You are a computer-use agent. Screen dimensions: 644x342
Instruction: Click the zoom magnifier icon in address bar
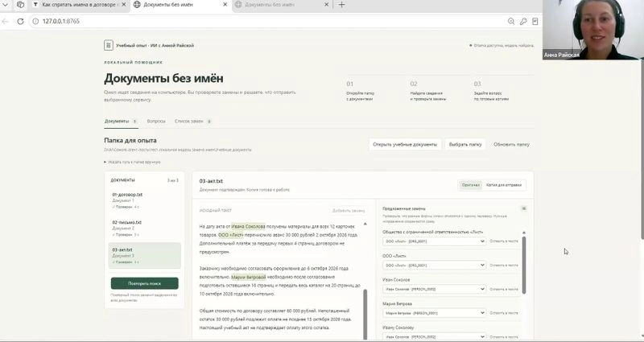[x=511, y=22]
